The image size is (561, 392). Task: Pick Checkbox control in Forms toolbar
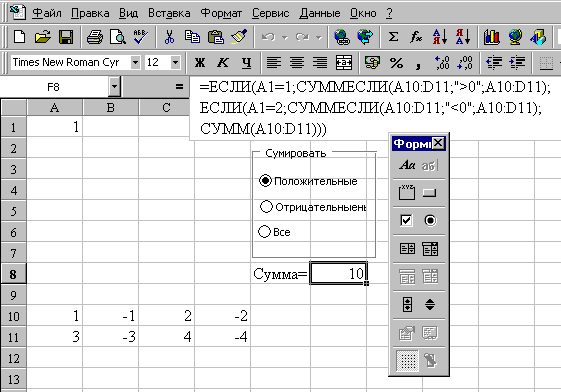pos(406,220)
